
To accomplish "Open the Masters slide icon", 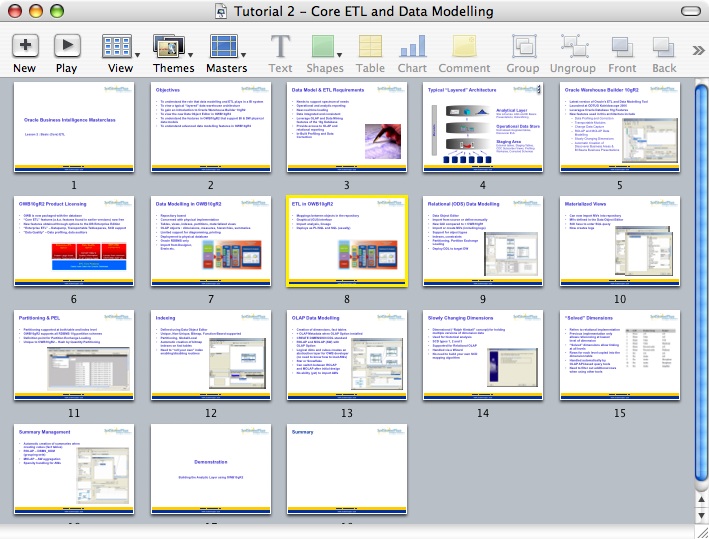I will tap(224, 46).
